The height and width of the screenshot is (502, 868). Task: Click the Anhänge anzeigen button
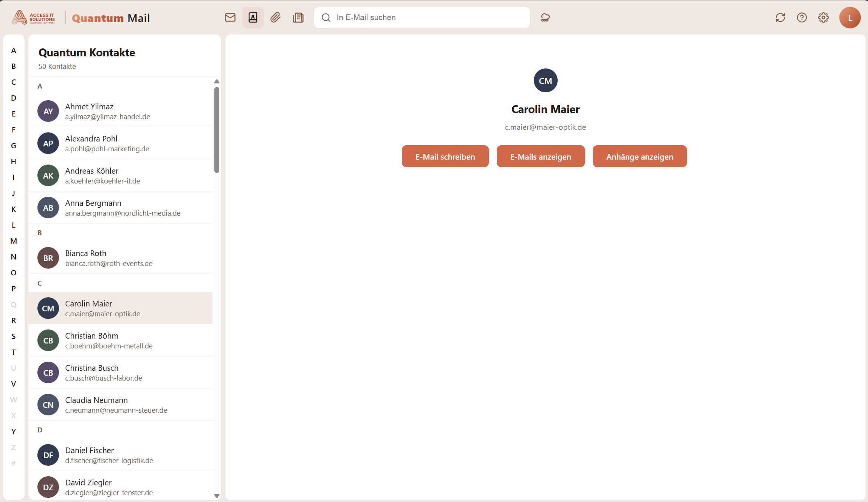[640, 156]
